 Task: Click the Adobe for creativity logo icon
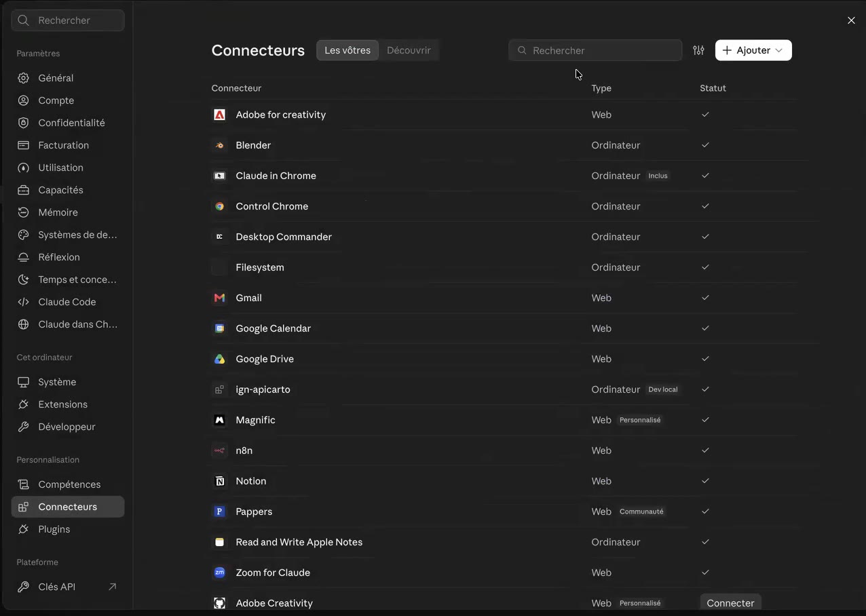click(x=219, y=115)
